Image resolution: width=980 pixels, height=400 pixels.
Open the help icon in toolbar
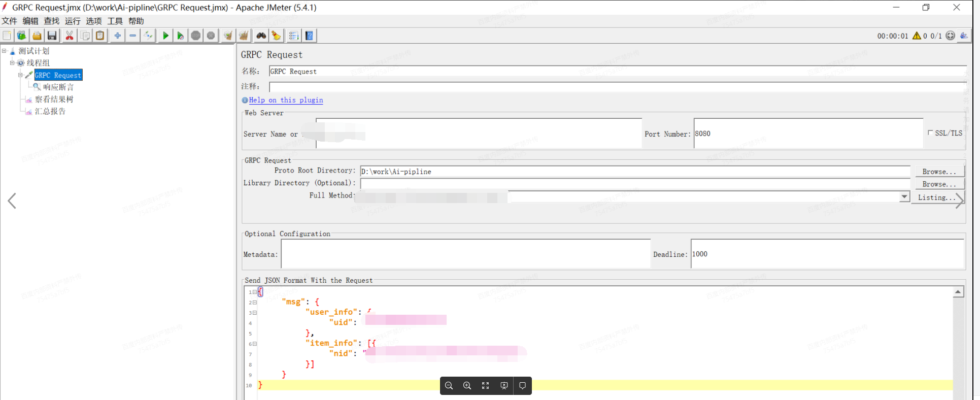[309, 36]
